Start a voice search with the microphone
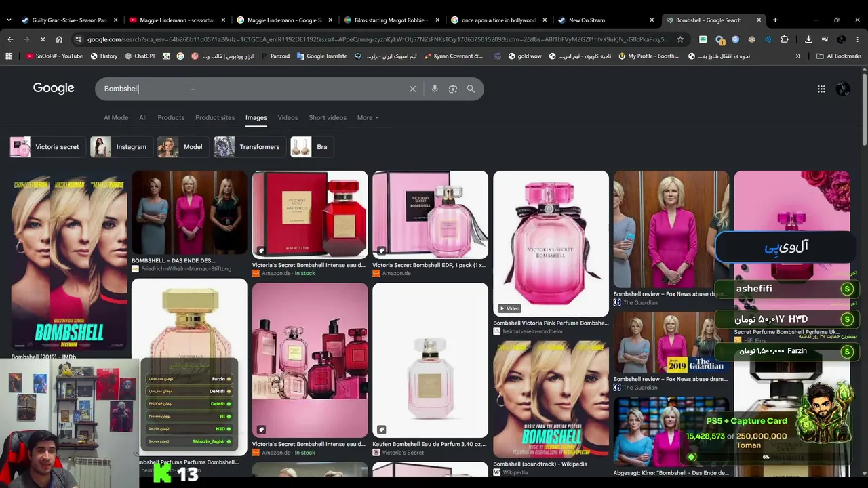 (x=435, y=89)
